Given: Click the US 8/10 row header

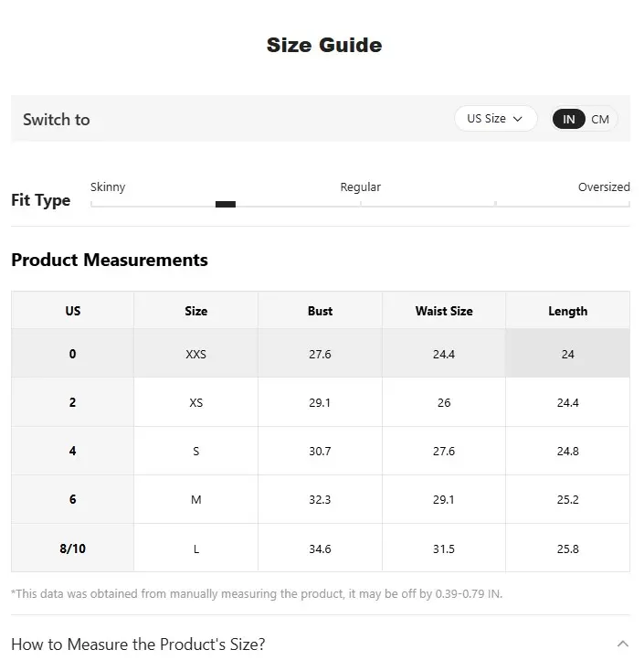Looking at the screenshot, I should [73, 549].
